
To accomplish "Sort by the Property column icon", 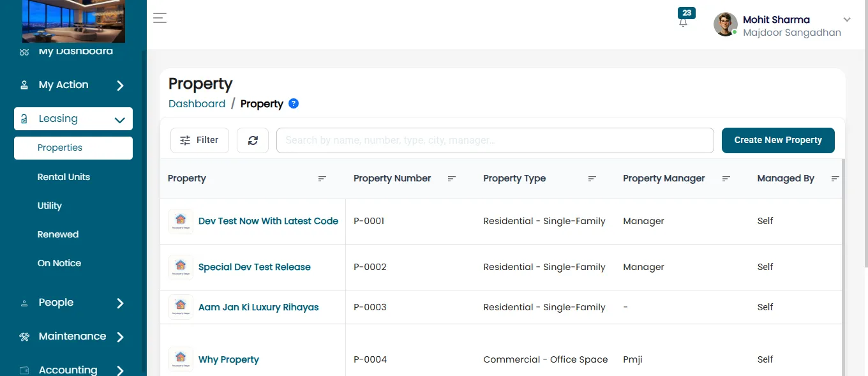I will (322, 179).
